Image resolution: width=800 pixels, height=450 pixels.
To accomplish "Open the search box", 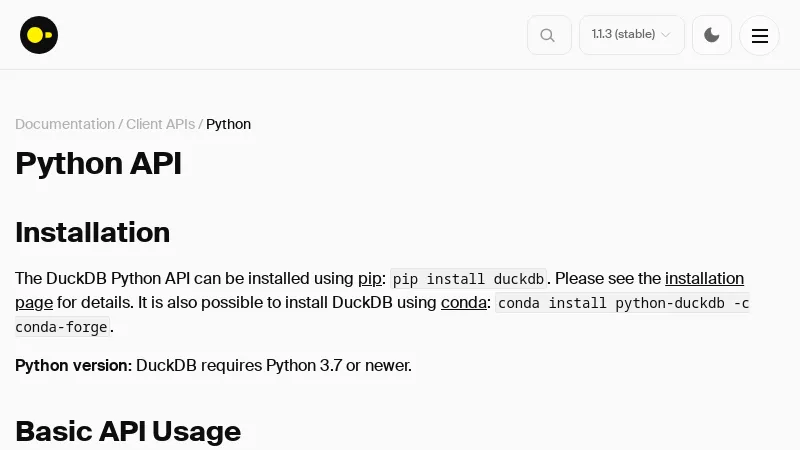I will [x=549, y=35].
